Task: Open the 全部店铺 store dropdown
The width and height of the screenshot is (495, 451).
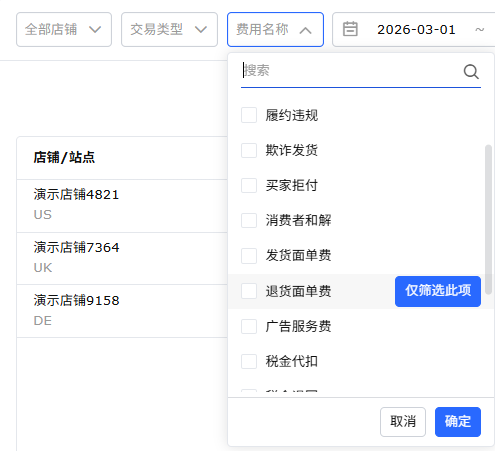Action: (64, 29)
